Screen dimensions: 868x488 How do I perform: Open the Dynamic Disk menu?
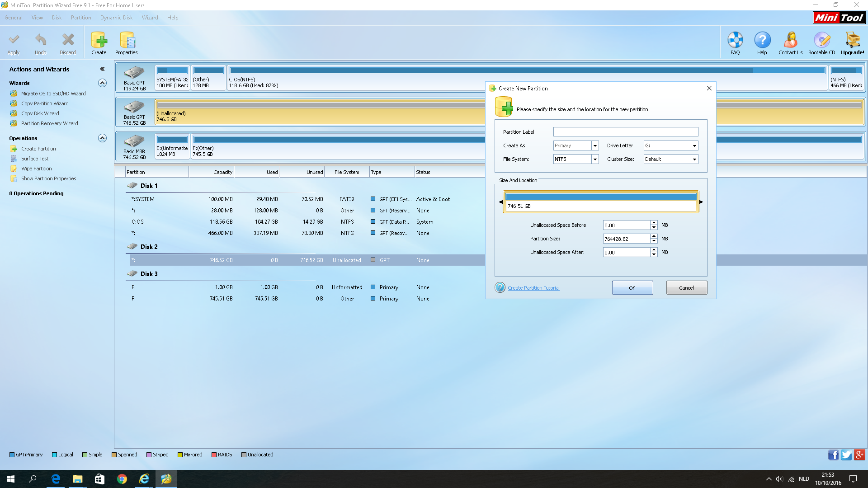tap(116, 18)
